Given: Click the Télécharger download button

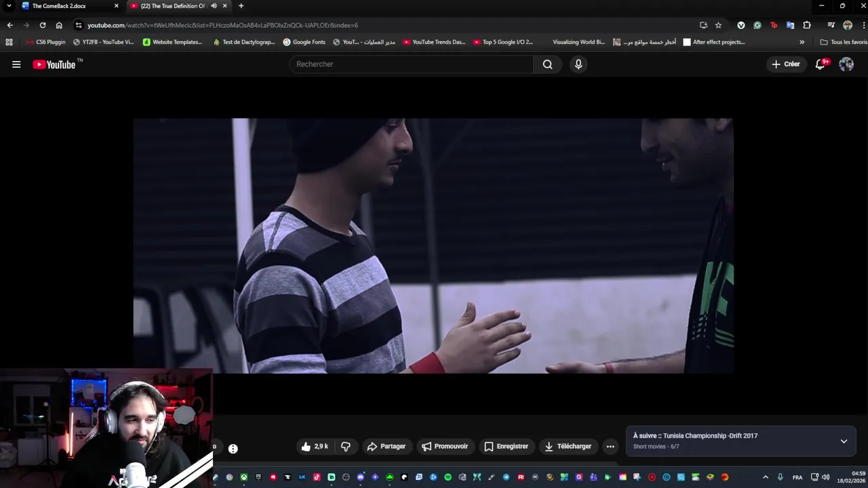Looking at the screenshot, I should pyautogui.click(x=568, y=447).
